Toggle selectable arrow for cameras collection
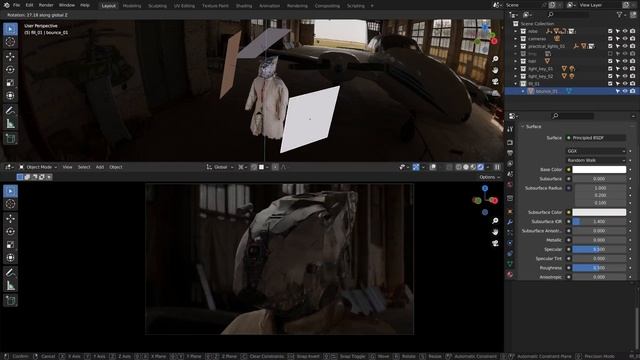This screenshot has height=360, width=640. tap(618, 39)
